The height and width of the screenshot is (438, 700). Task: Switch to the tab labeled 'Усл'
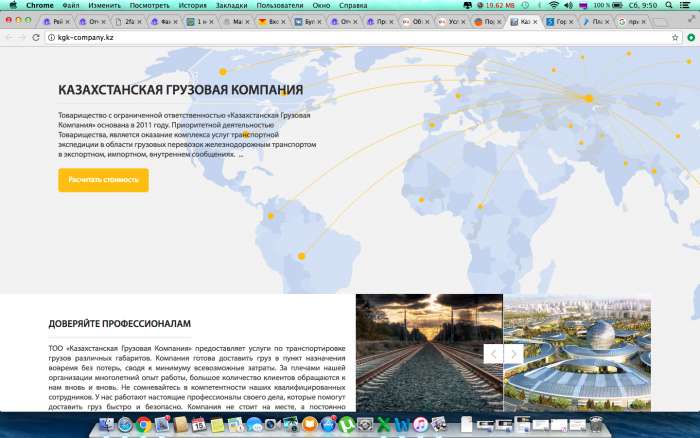(451, 21)
